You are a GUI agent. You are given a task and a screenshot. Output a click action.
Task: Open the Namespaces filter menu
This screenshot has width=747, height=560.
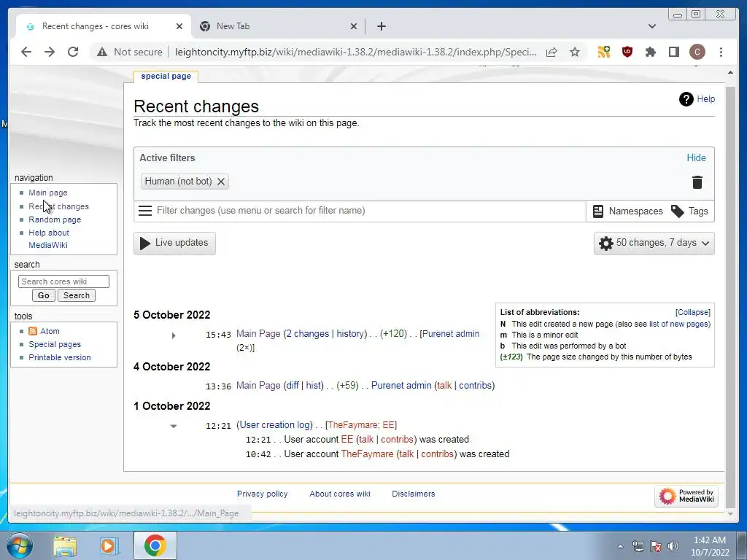coord(627,211)
